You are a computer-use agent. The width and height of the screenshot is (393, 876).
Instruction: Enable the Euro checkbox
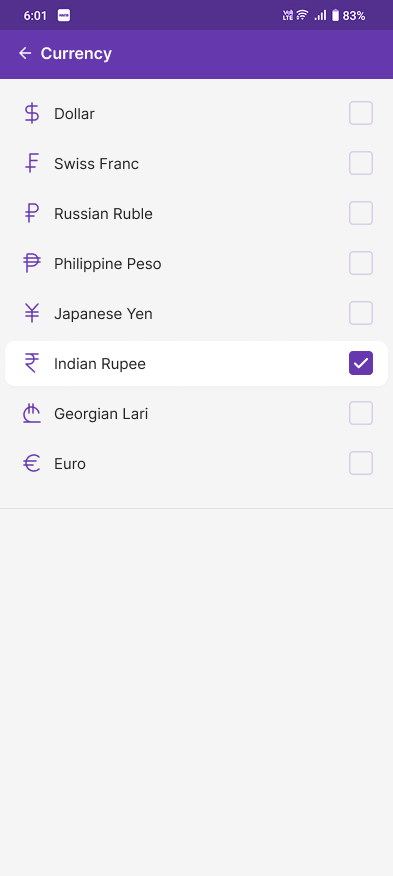point(361,463)
